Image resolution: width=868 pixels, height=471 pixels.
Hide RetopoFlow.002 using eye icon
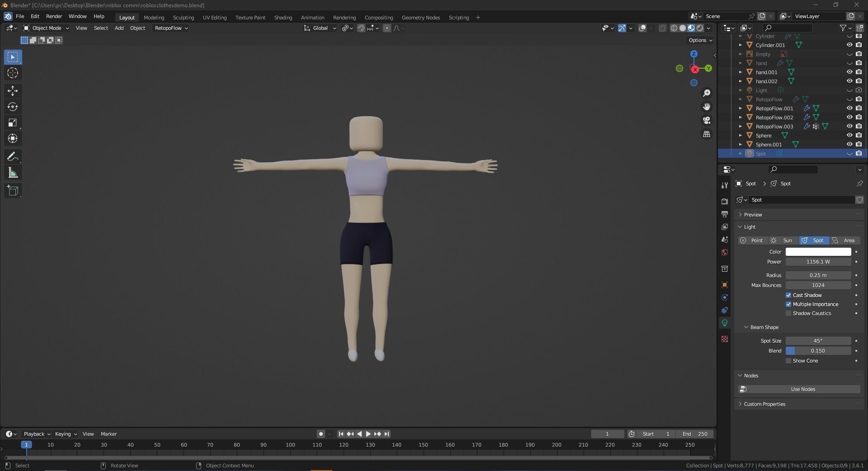(849, 118)
